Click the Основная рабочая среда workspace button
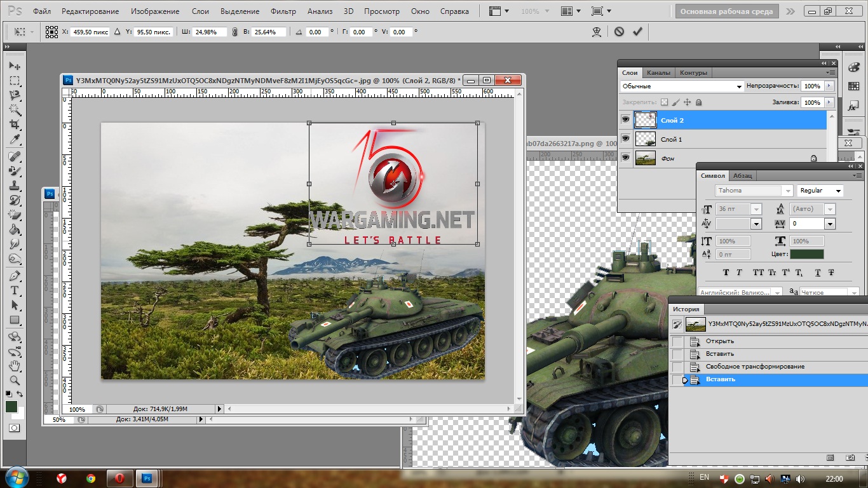Screen dimensions: 868x488 tap(727, 11)
